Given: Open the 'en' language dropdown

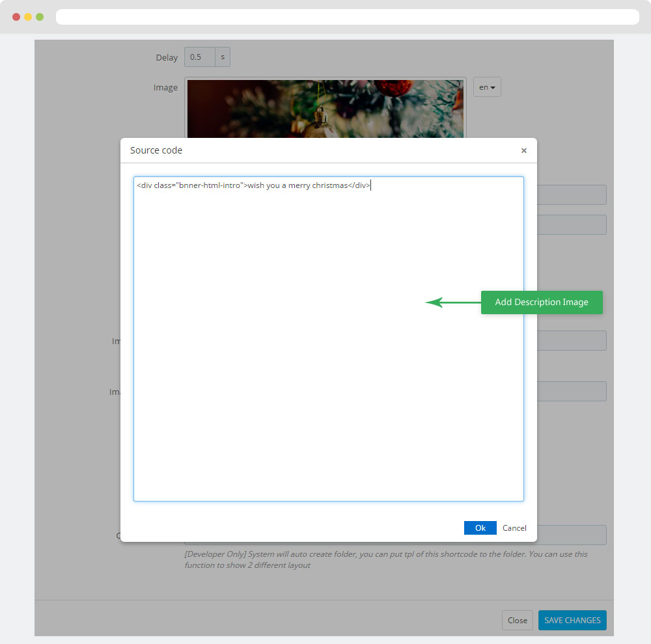Looking at the screenshot, I should [487, 87].
